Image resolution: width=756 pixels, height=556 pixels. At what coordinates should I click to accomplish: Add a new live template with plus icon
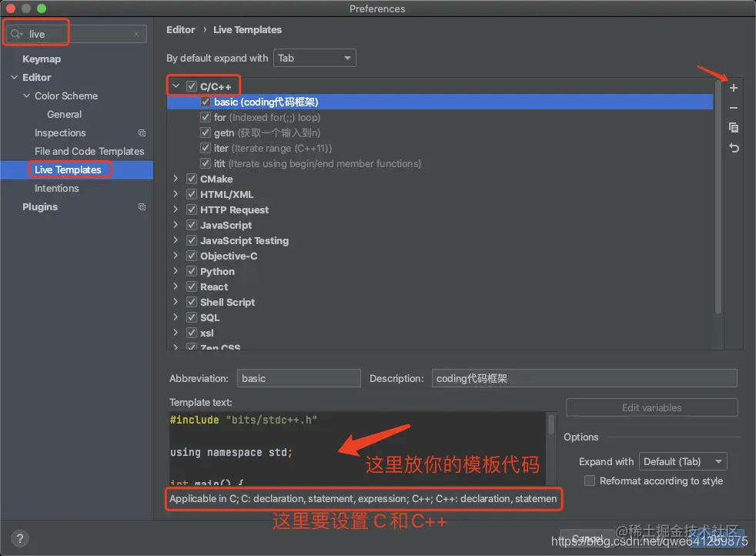click(x=734, y=88)
